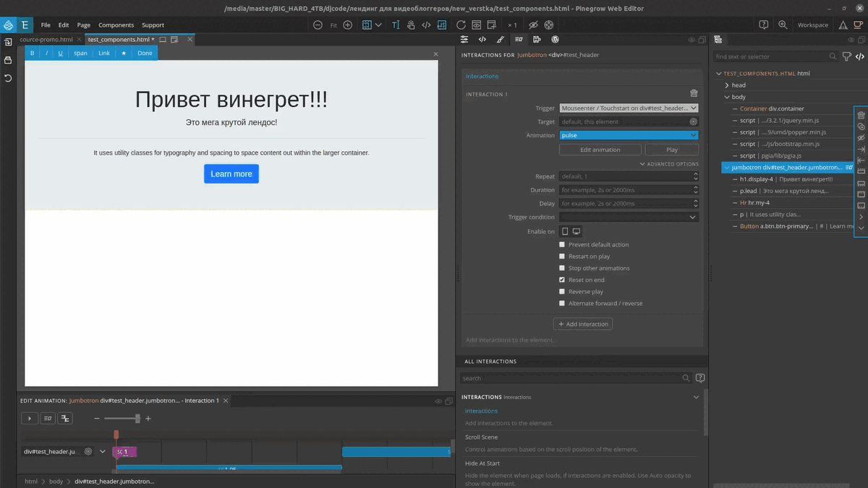Open the Style brush panel icon
868x488 pixels.
point(501,40)
